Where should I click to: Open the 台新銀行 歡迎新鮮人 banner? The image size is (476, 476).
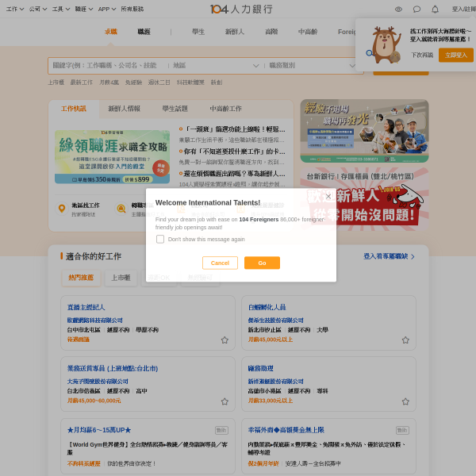point(364,199)
